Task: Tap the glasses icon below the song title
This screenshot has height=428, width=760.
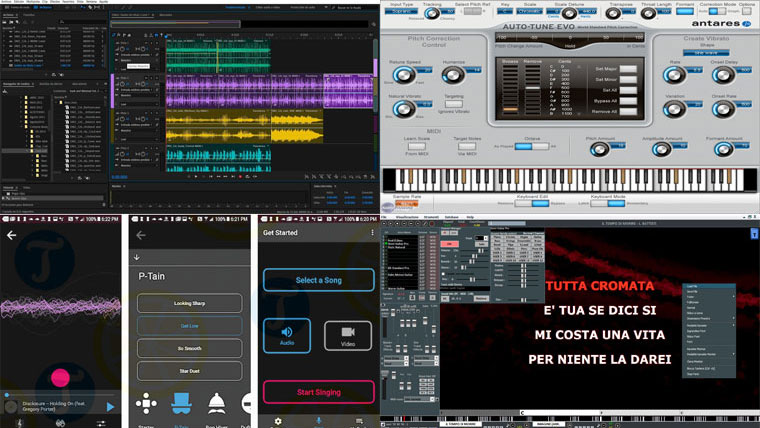Action: pyautogui.click(x=60, y=423)
